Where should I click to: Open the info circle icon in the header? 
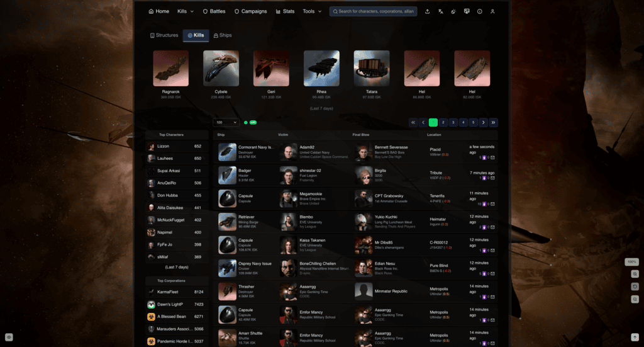click(479, 11)
